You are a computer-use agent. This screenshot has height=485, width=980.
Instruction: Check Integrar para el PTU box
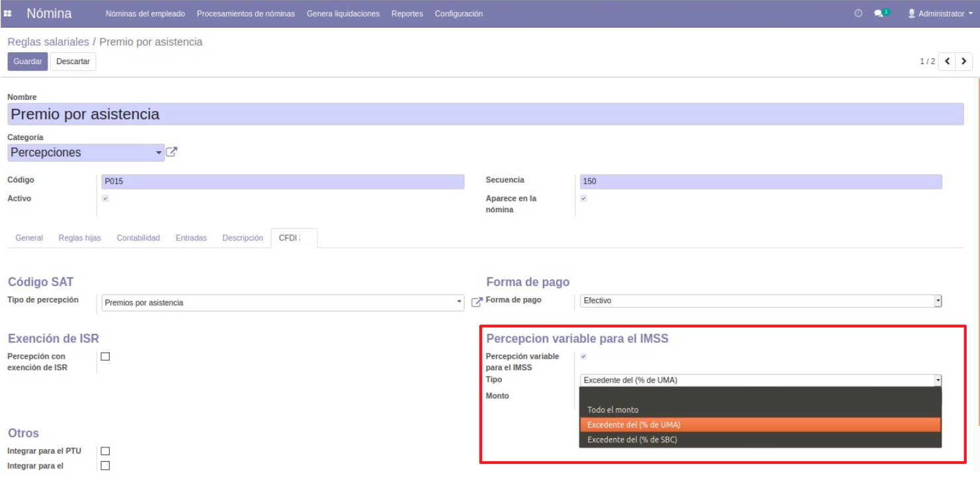point(104,451)
